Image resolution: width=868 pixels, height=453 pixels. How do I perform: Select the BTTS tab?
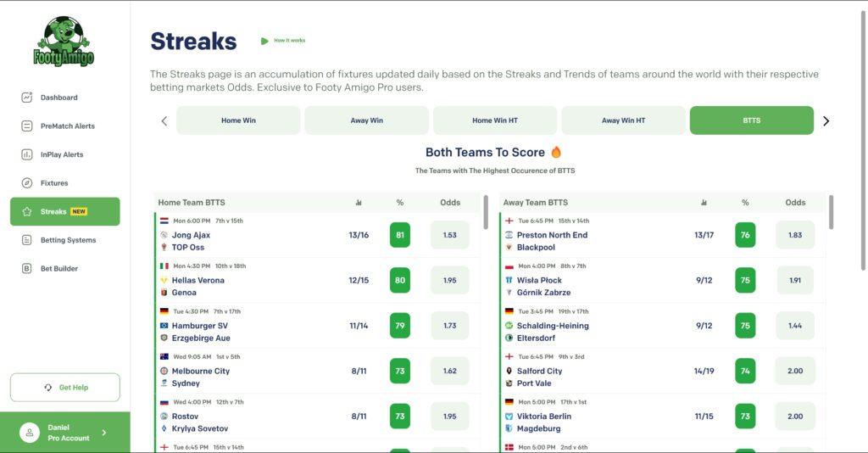tap(752, 120)
